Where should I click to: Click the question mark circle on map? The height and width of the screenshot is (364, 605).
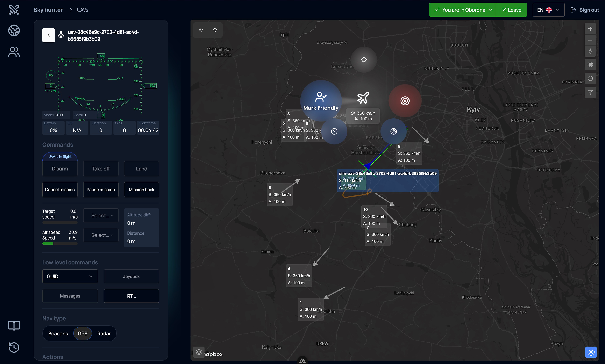[x=334, y=131]
